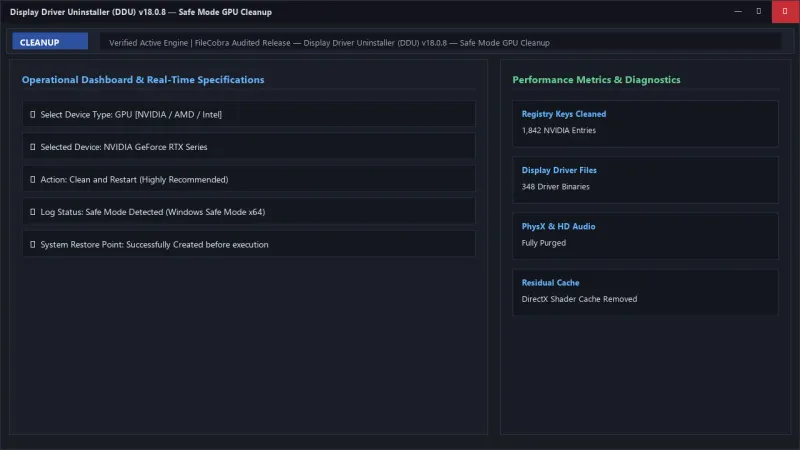Click the square icon beside Action: Clean and Restart
This screenshot has width=800, height=450.
(x=33, y=180)
